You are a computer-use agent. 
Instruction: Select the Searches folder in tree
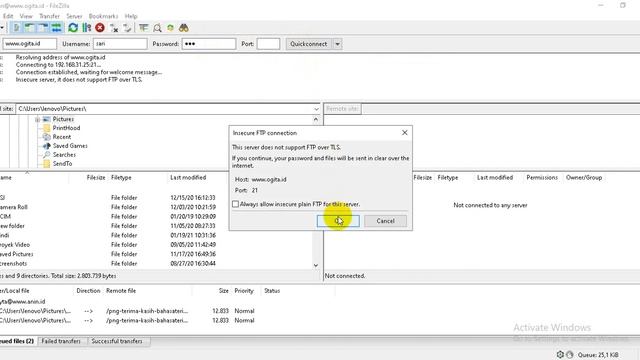tap(64, 155)
